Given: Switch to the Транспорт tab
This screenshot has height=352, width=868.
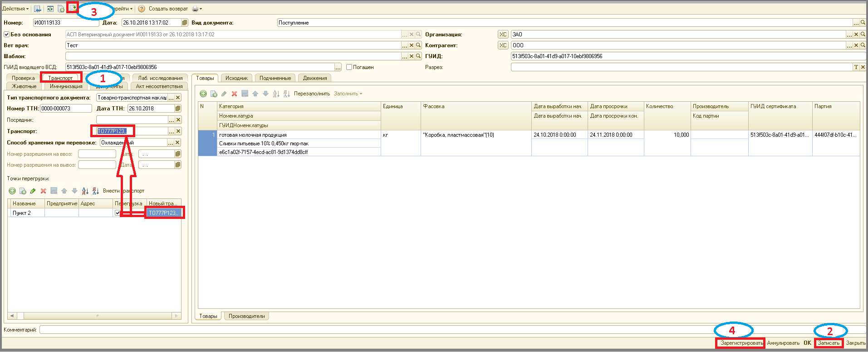Looking at the screenshot, I should click(60, 78).
